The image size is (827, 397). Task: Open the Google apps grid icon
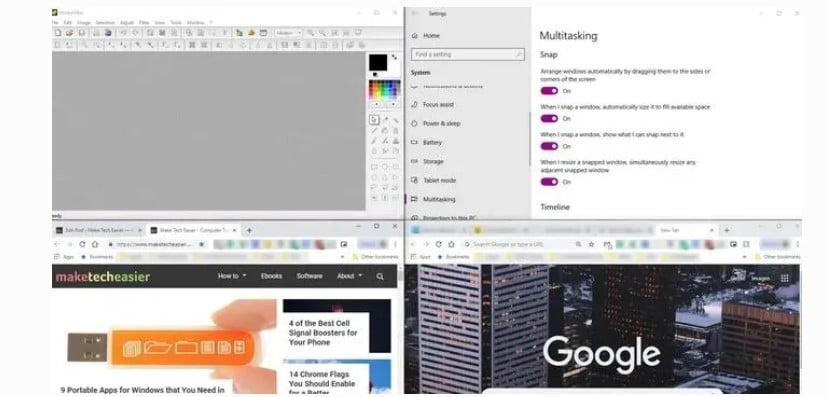click(x=784, y=278)
